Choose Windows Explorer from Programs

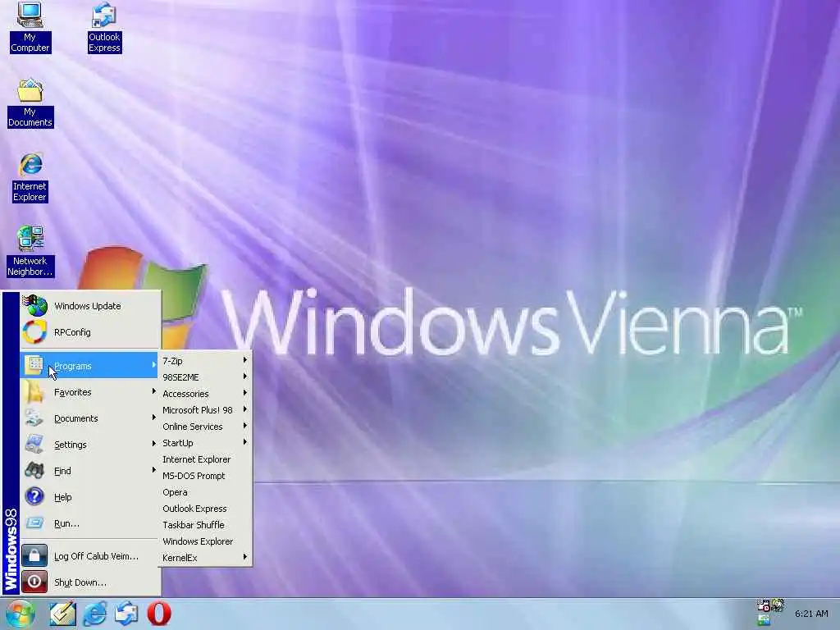(x=204, y=541)
